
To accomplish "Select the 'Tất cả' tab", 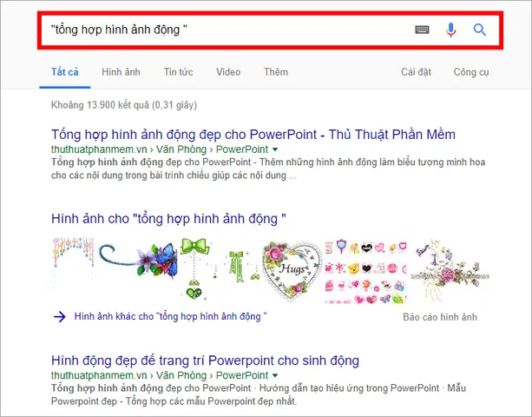I will (x=65, y=72).
